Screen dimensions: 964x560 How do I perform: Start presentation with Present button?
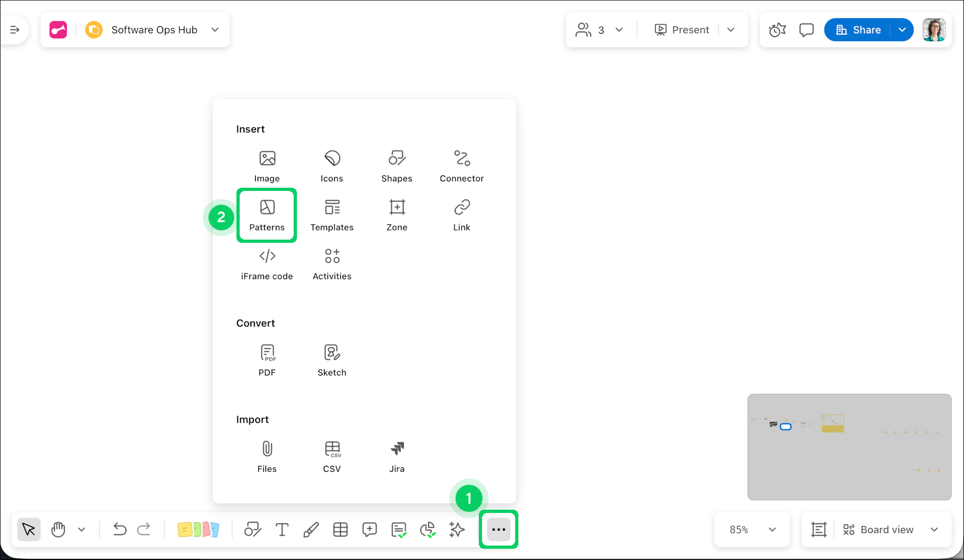(682, 30)
